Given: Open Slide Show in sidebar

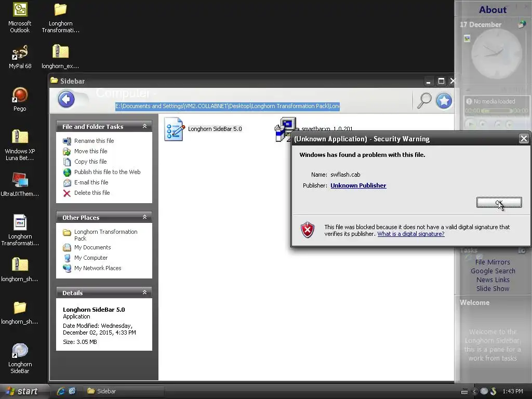Looking at the screenshot, I should [493, 289].
